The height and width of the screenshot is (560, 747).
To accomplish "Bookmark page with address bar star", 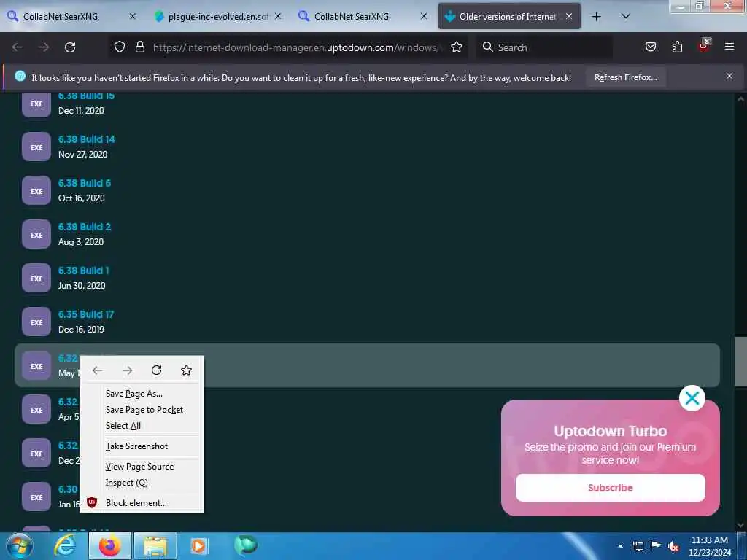I will pos(457,47).
